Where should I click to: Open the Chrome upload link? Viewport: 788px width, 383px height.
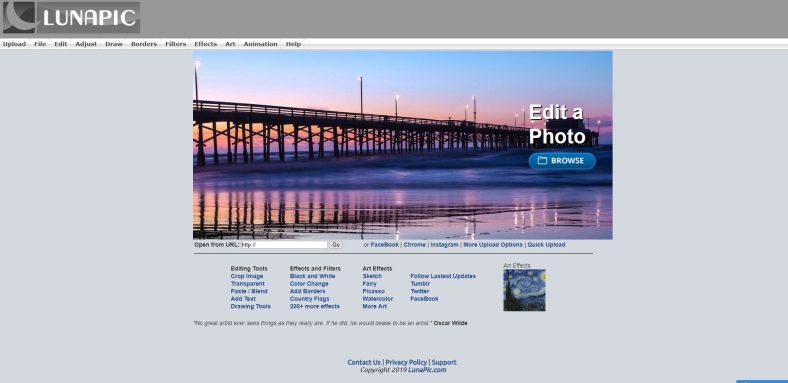click(415, 245)
